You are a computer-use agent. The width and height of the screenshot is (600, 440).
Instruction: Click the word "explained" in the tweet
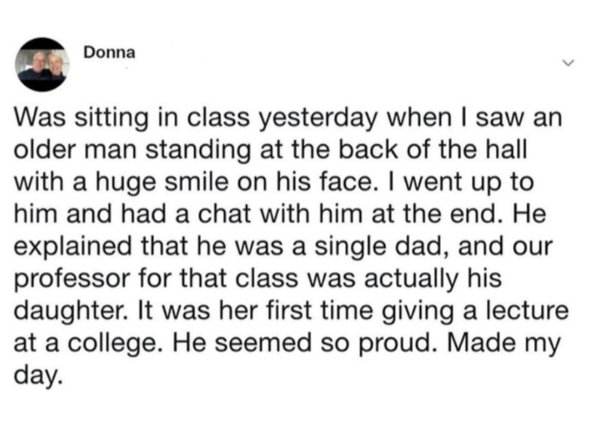pos(72,246)
